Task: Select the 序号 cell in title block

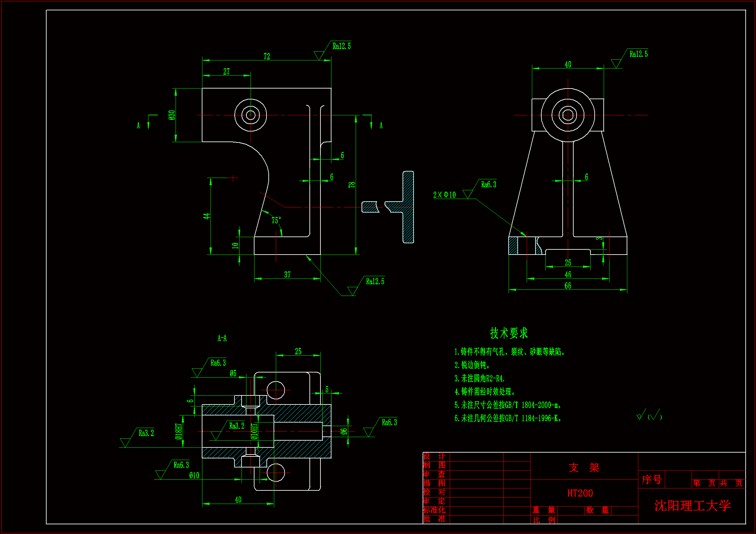Action: click(x=651, y=480)
